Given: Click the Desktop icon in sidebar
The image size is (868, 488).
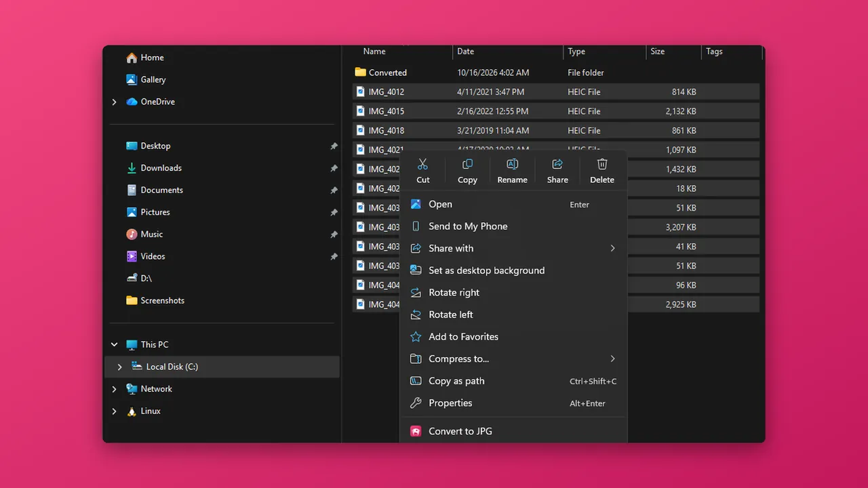Looking at the screenshot, I should pos(132,146).
